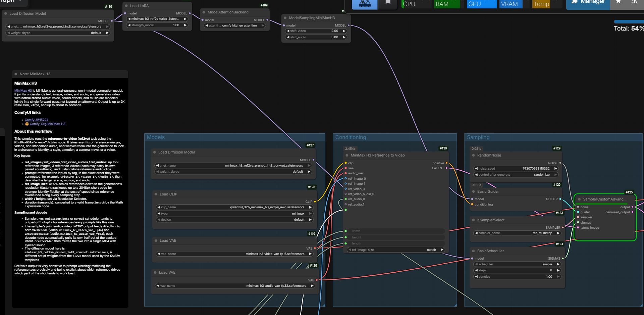The height and width of the screenshot is (315, 644).
Task: Click the SamplerCustomAdvanced node title
Action: coord(605,199)
